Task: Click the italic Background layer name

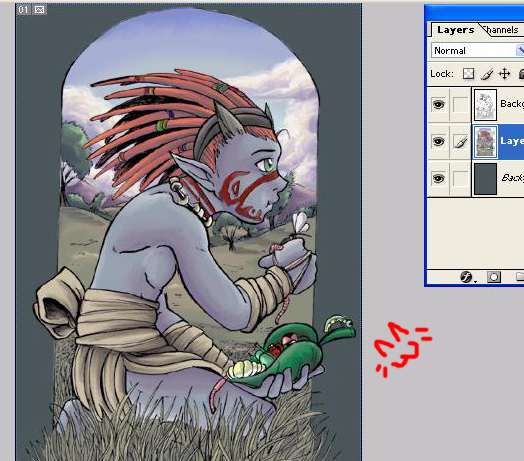Action: pyautogui.click(x=513, y=178)
